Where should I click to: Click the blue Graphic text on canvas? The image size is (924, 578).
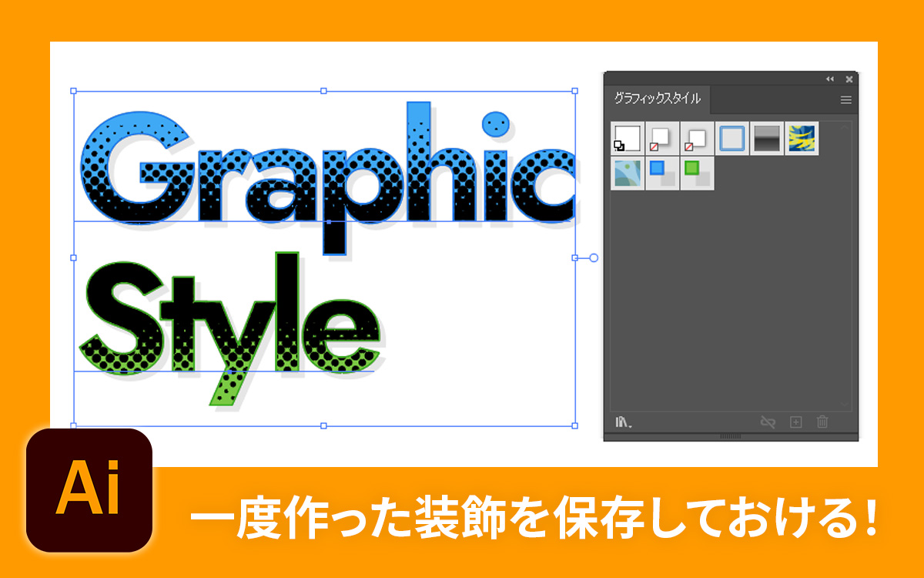click(x=327, y=177)
